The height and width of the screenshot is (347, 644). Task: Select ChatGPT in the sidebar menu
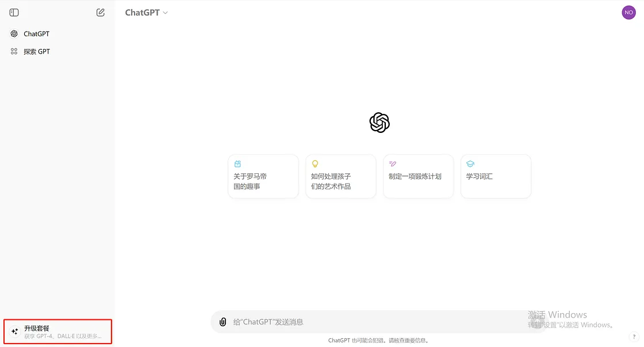click(x=35, y=33)
